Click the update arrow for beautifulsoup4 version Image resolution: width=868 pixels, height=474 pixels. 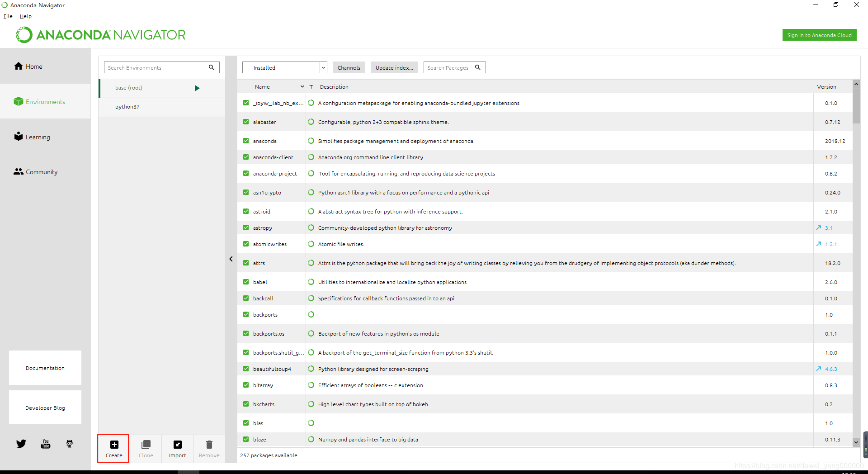(819, 369)
